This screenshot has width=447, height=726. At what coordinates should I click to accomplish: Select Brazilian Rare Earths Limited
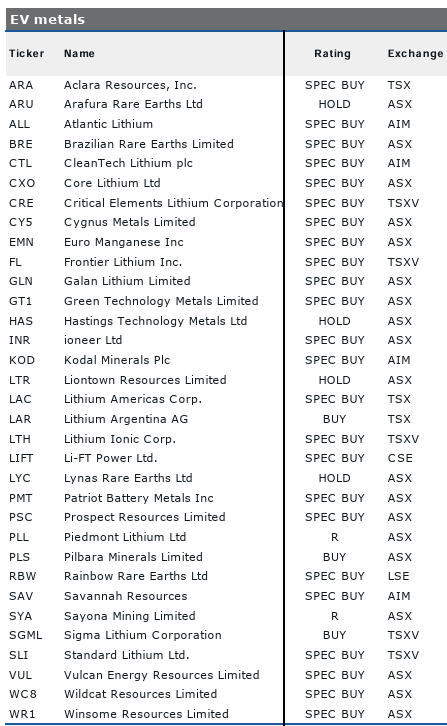[x=149, y=144]
